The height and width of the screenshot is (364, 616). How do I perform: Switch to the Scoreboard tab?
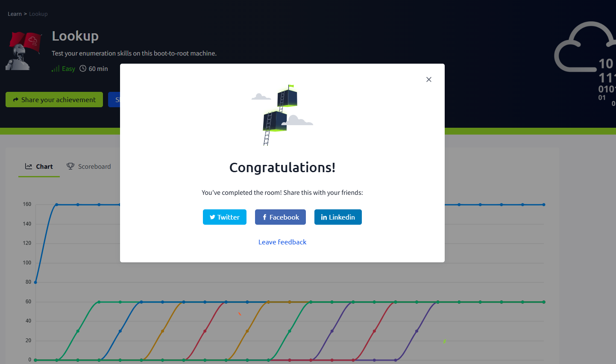[x=88, y=167]
